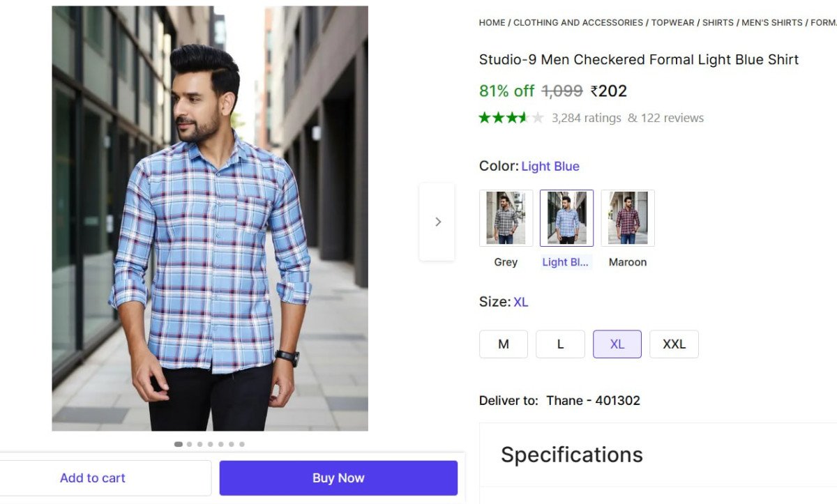Select size XXL for the shirt

(x=674, y=344)
